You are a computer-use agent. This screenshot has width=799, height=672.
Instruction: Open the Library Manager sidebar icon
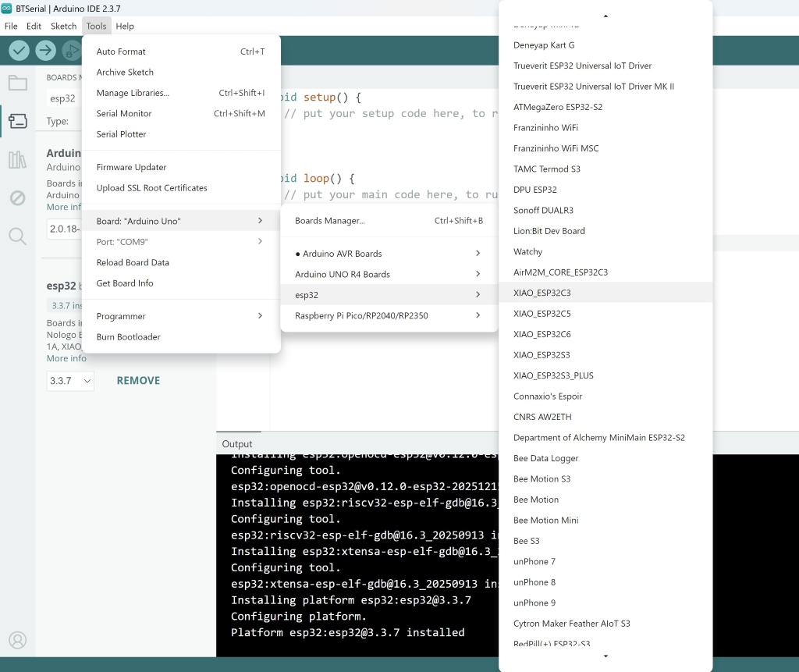[17, 159]
